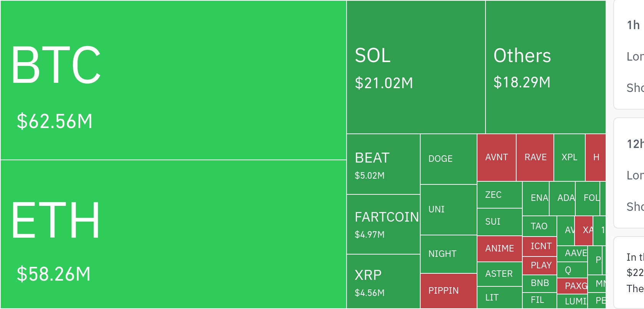Select the TAO tile

pos(539,226)
